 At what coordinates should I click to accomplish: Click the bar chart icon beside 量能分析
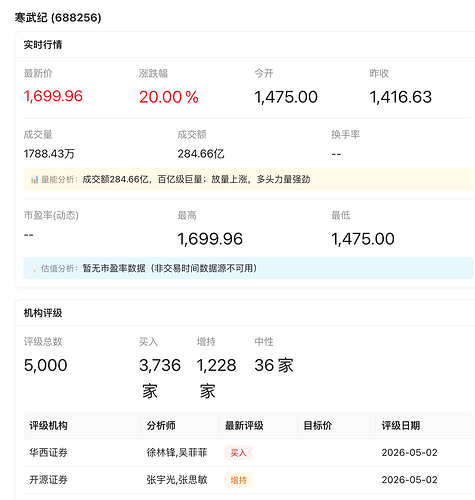click(x=34, y=180)
